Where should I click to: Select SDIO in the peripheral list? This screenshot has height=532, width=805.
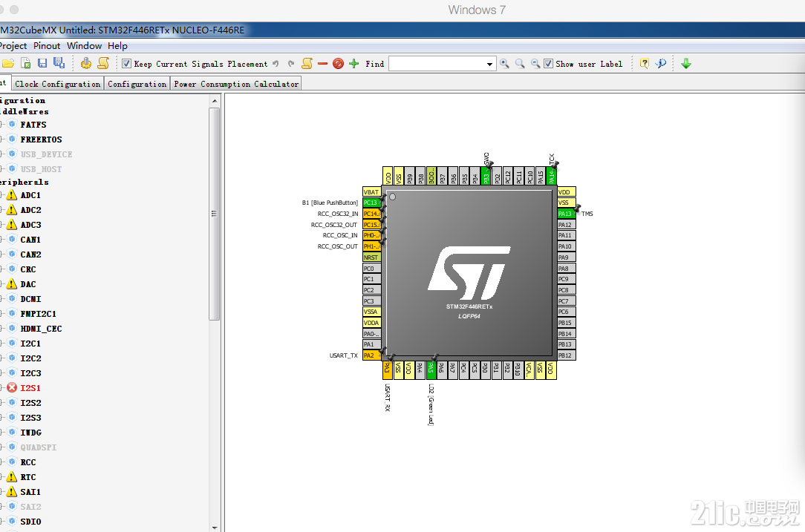30,521
